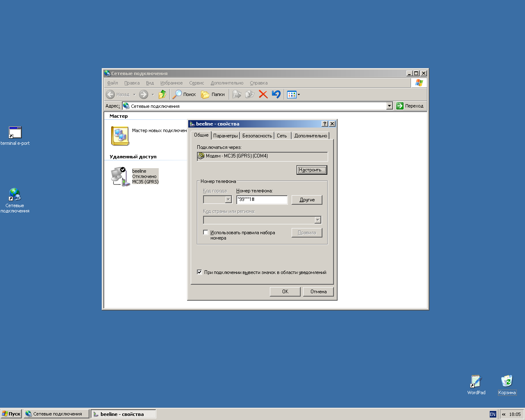Open forward button history dropdown arrow
Screen dimensions: 525x420
coord(153,94)
